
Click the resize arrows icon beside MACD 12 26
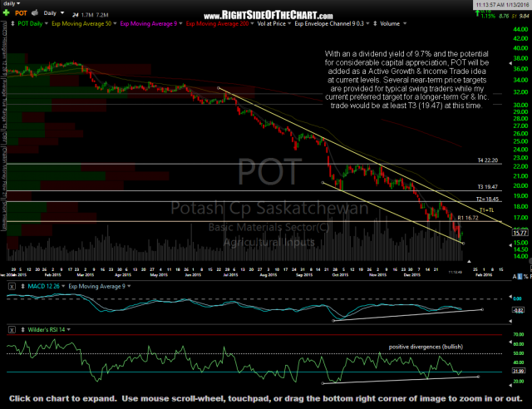(22, 287)
